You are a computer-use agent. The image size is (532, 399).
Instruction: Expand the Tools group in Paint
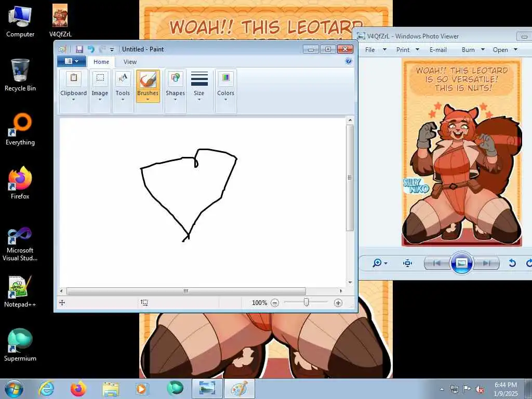click(x=123, y=90)
